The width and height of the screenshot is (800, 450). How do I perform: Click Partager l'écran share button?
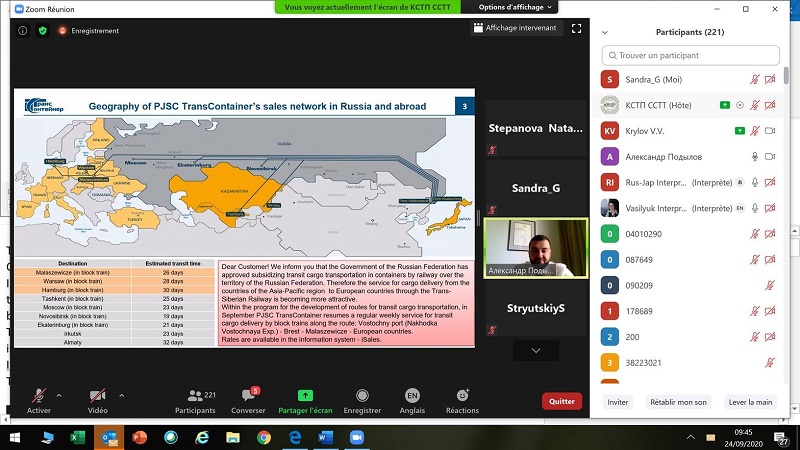click(305, 401)
